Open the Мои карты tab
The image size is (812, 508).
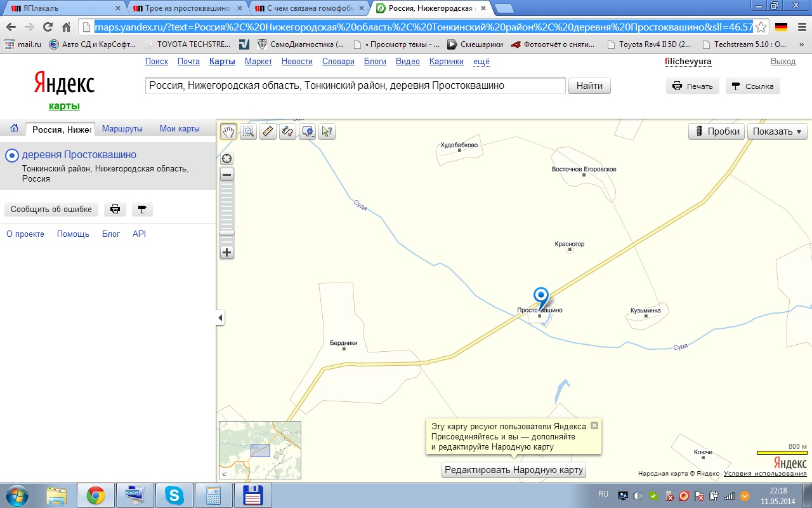[180, 128]
